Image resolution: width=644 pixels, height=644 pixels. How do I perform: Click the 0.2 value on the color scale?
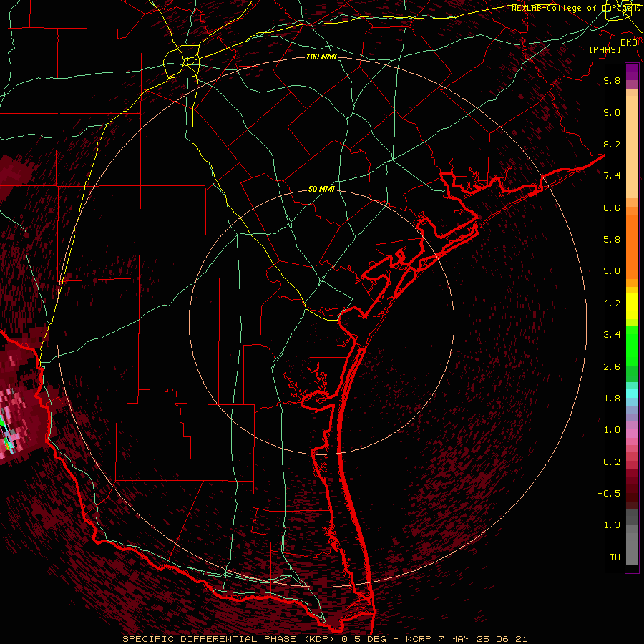coord(612,462)
